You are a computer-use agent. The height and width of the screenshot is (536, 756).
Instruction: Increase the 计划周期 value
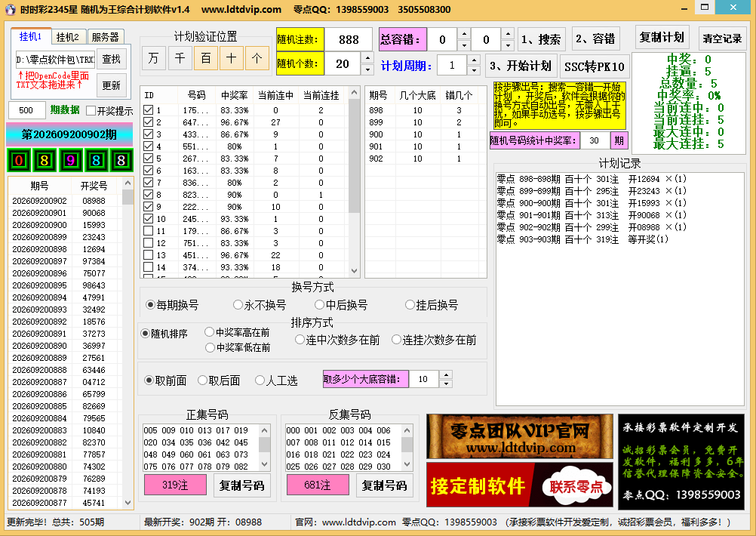point(475,60)
